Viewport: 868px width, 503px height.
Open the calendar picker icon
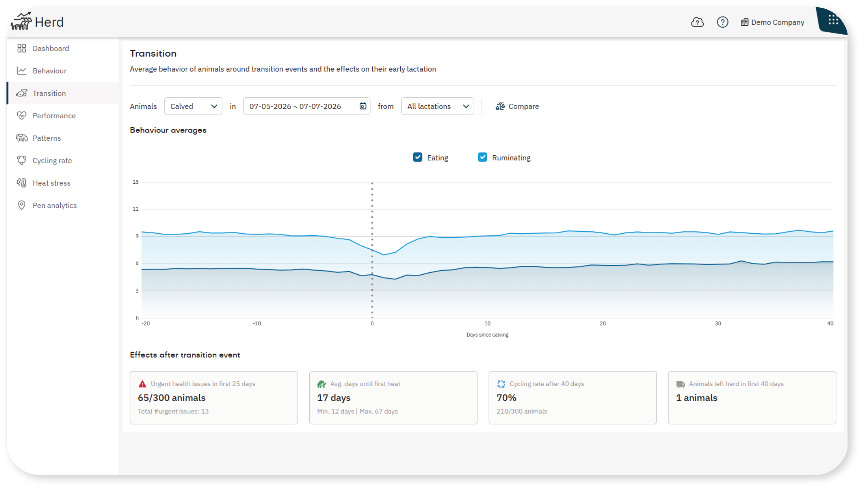coord(362,106)
